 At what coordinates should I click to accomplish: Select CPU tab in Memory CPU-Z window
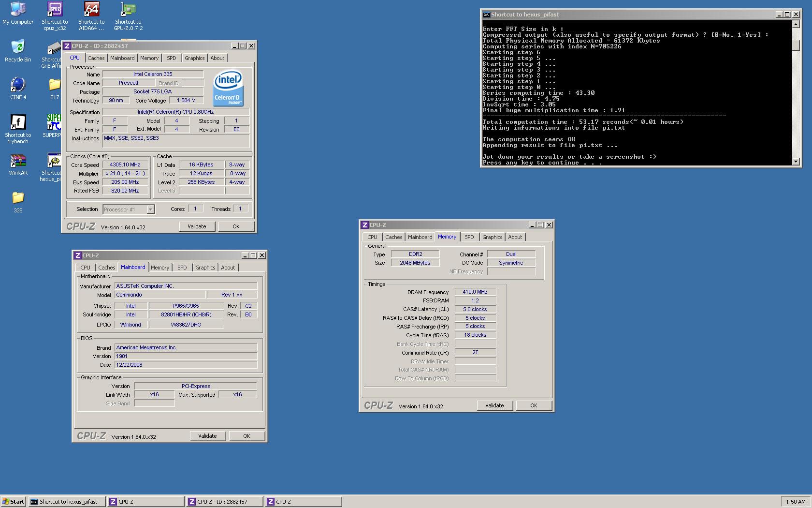pos(373,237)
